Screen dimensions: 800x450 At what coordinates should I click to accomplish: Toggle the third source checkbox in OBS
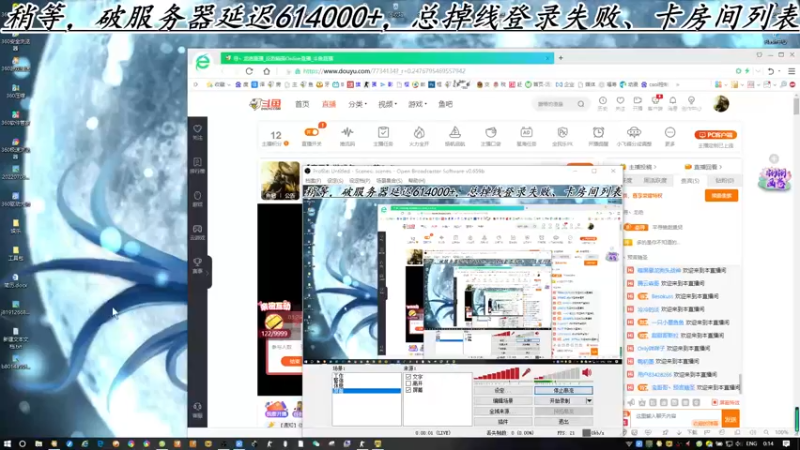tap(408, 390)
